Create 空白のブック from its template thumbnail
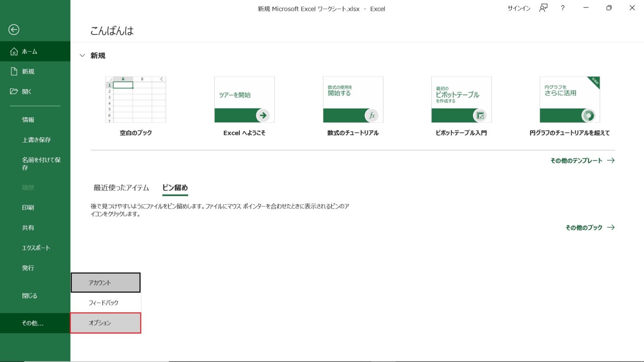 point(135,99)
